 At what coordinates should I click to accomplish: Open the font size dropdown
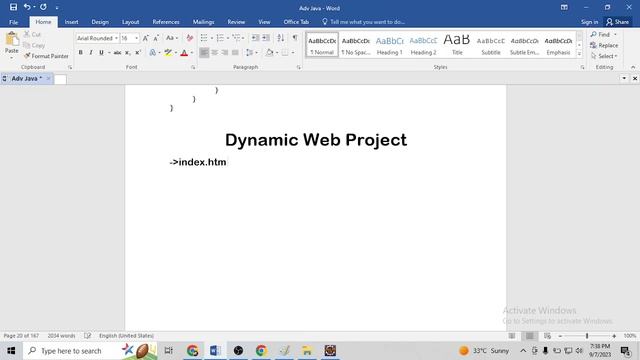click(x=136, y=38)
